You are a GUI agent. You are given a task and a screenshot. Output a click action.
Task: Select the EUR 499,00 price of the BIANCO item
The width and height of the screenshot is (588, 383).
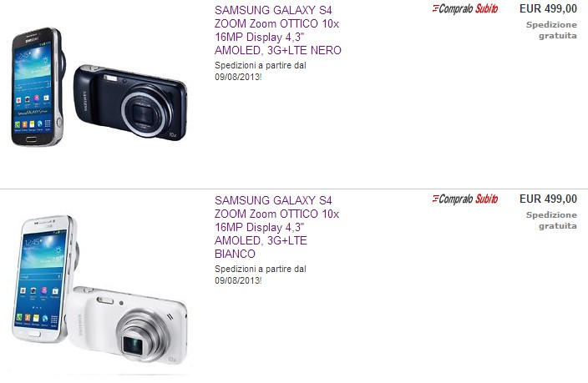click(548, 199)
